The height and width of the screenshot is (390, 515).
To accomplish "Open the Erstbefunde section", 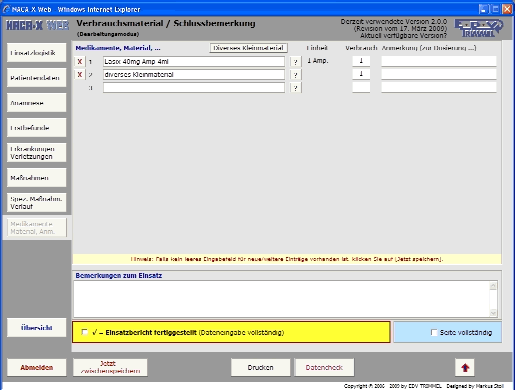I will point(37,128).
